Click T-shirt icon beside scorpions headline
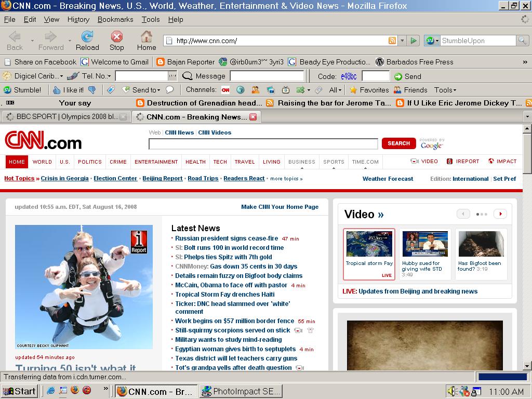 (x=310, y=330)
